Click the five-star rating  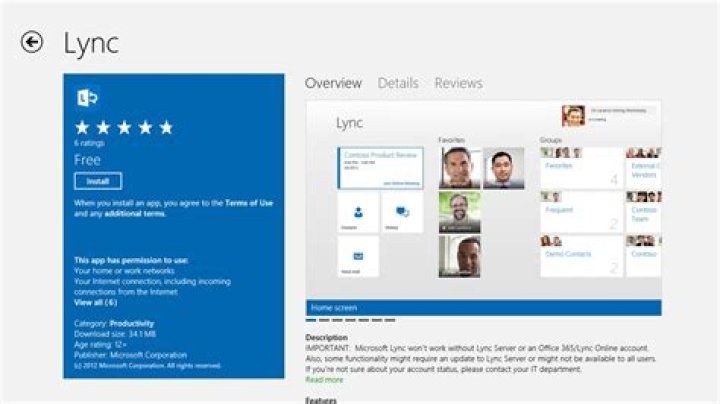point(124,128)
